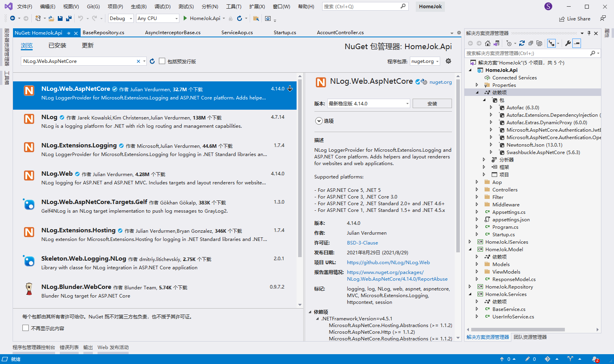This screenshot has height=364, width=614.
Task: Click the Navigate Backward arrow in the toolbar
Action: 13,18
